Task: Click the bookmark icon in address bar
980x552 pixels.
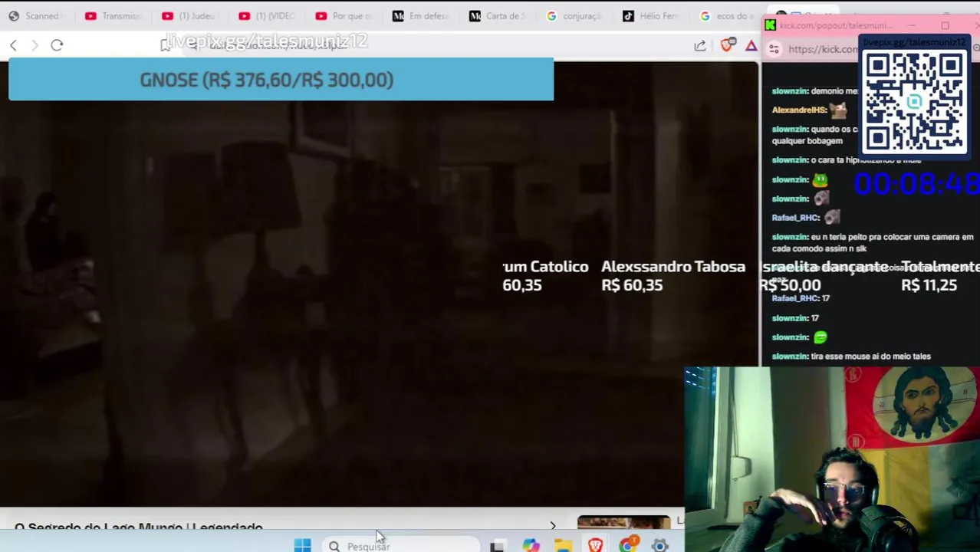Action: (165, 46)
